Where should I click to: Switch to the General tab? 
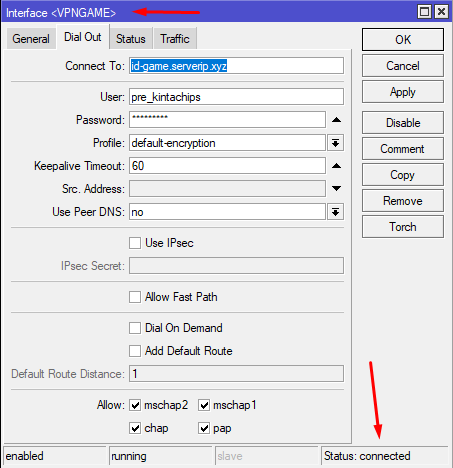coord(31,39)
